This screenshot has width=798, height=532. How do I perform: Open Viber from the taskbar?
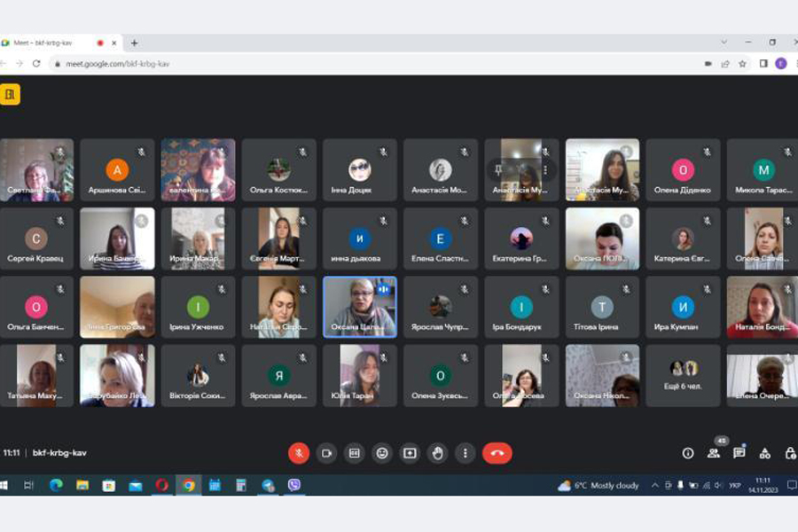coord(294,485)
